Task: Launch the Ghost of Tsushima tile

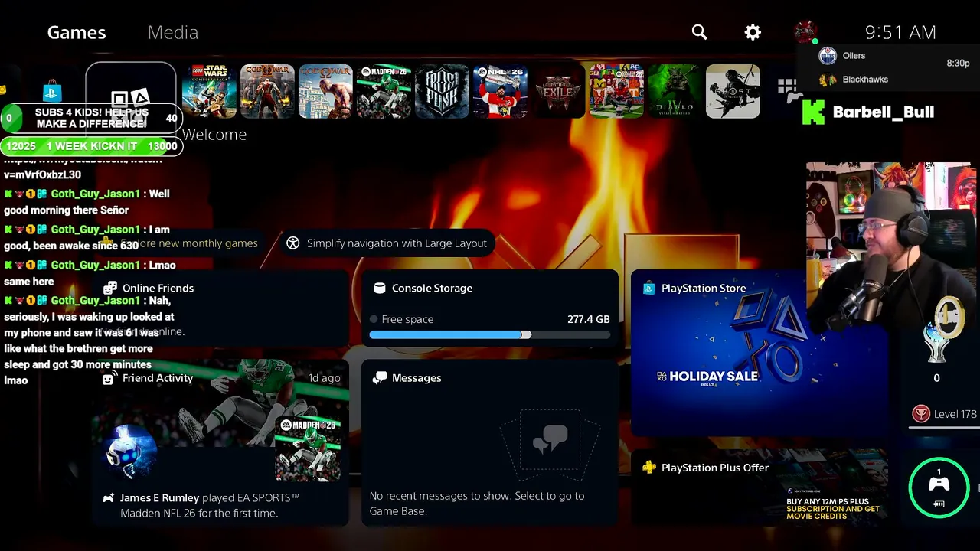Action: tap(733, 91)
